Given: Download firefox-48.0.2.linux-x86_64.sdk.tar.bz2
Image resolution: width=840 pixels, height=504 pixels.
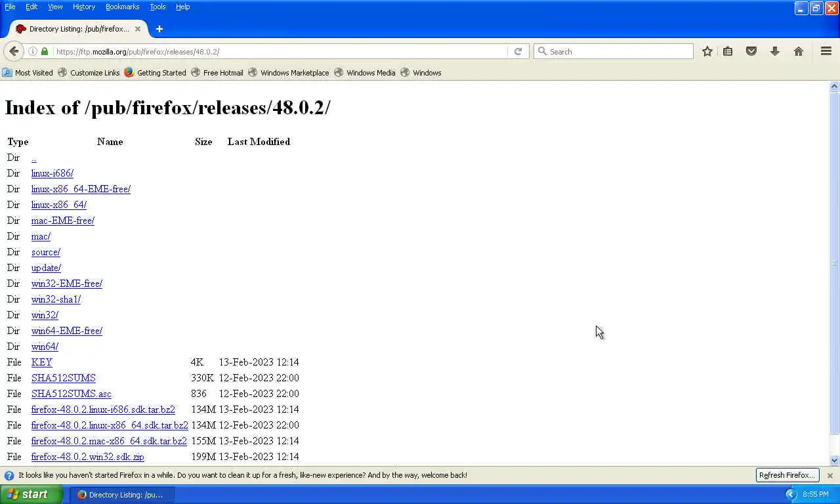Looking at the screenshot, I should pos(110,425).
